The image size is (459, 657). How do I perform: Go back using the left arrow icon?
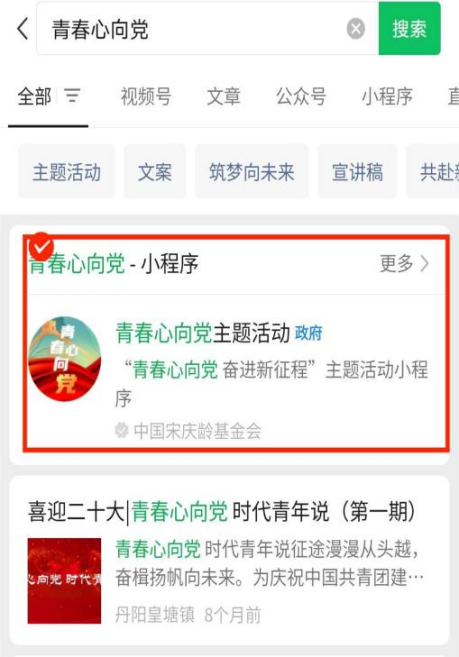point(23,28)
